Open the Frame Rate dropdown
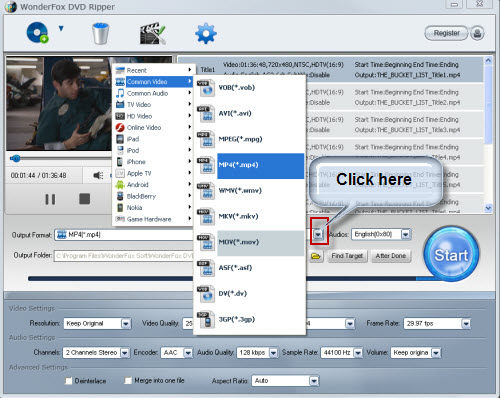Viewport: 500px width, 398px height. click(466, 323)
